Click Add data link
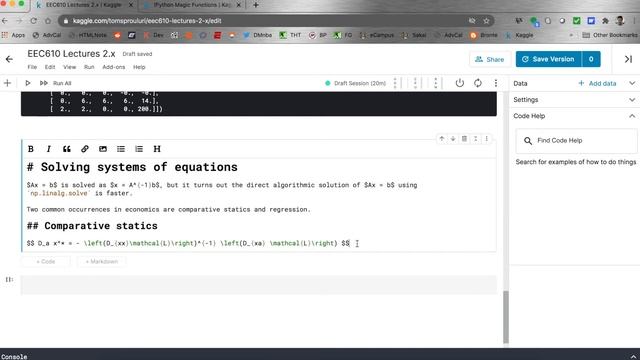The height and width of the screenshot is (360, 640). tap(597, 83)
